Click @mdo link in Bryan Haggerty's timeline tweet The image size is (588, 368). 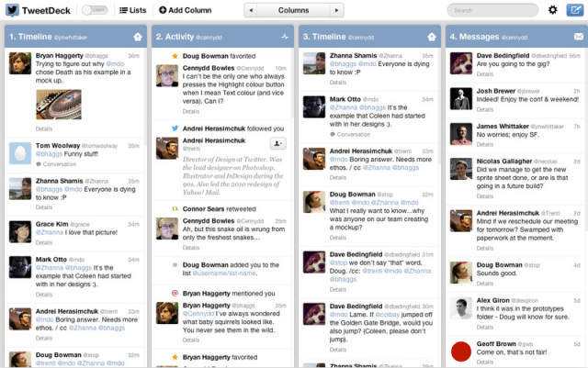coord(115,64)
